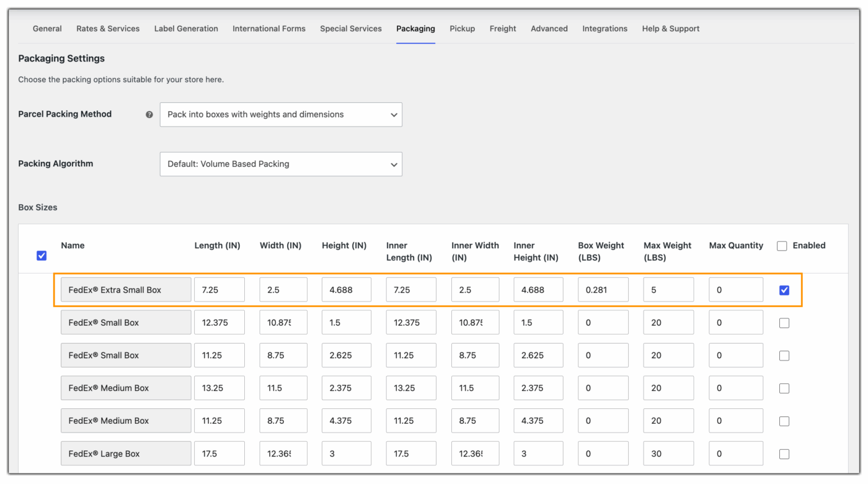Switch to the Pickup tab
868x484 pixels.
[x=463, y=29]
